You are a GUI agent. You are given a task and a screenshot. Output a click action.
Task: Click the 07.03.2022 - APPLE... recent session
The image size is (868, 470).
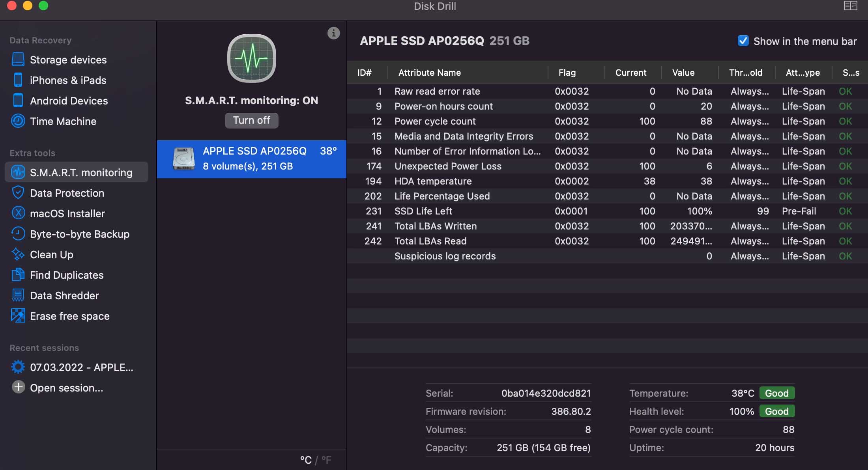(x=81, y=366)
